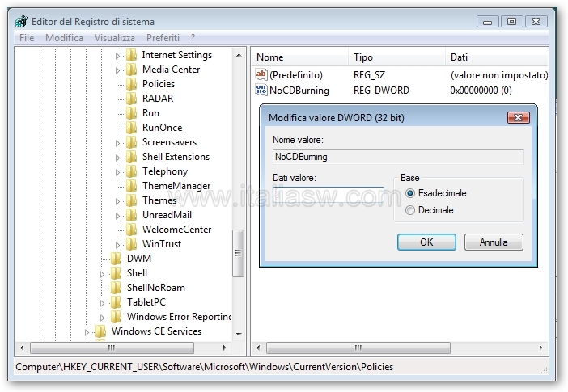Click the tree pane scroll-up arrow
Screen dimensions: 568x392
coord(239,55)
